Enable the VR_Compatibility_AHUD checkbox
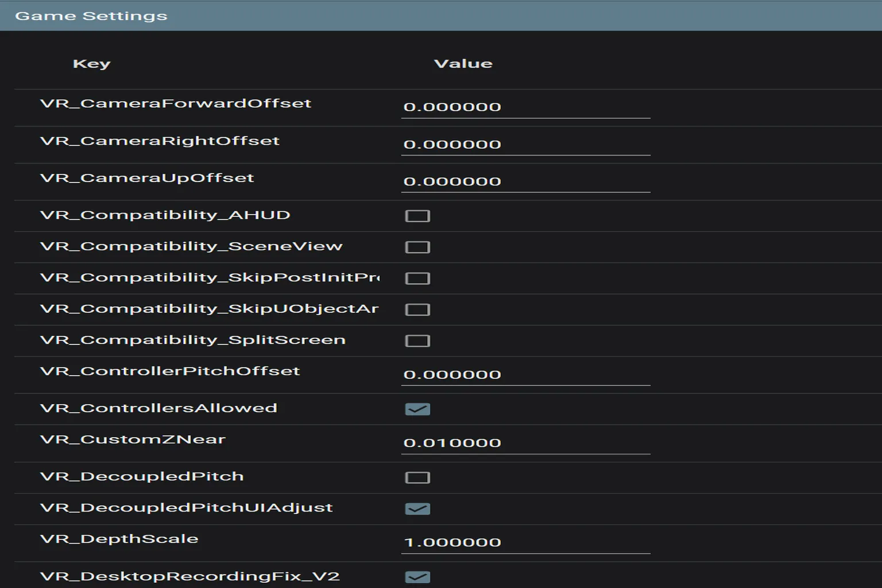882x588 pixels. coord(417,216)
